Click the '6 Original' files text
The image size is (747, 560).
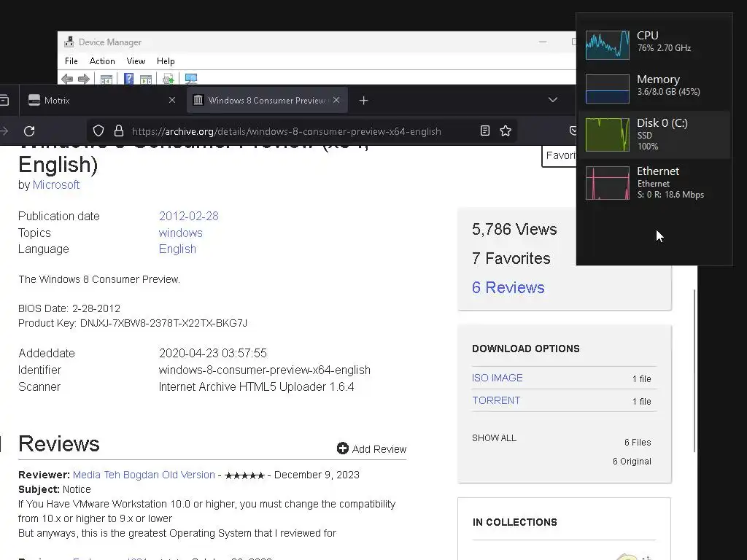[x=632, y=462]
